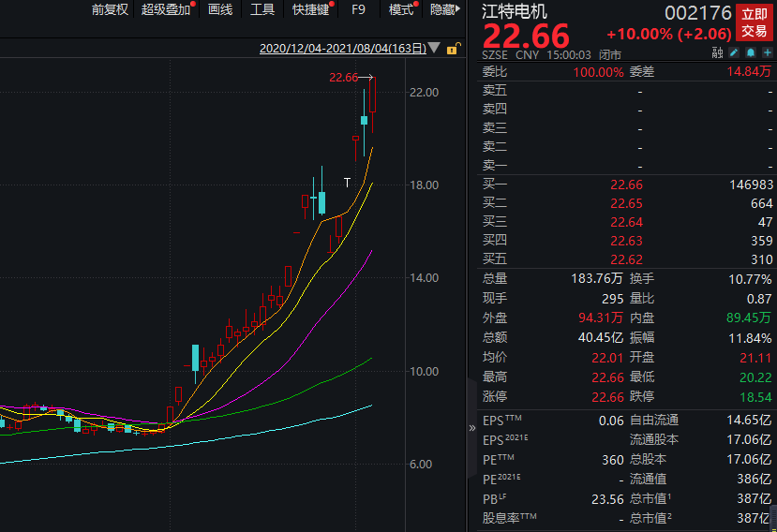
Task: Toggle the orange chart lock icon
Action: coord(453,49)
